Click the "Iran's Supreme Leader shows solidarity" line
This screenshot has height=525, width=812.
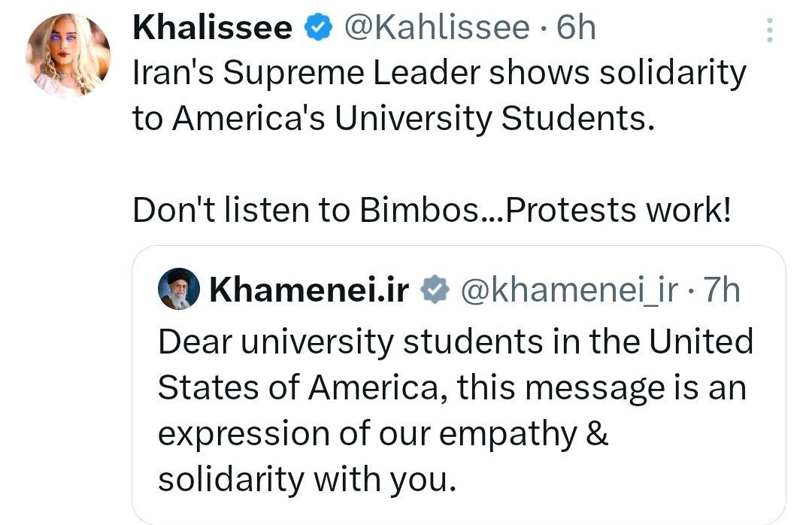439,74
